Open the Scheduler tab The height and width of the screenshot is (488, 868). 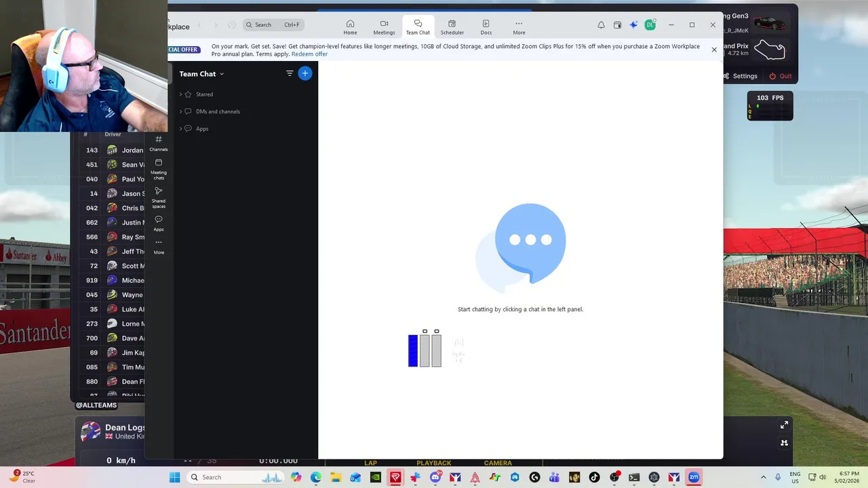point(452,27)
